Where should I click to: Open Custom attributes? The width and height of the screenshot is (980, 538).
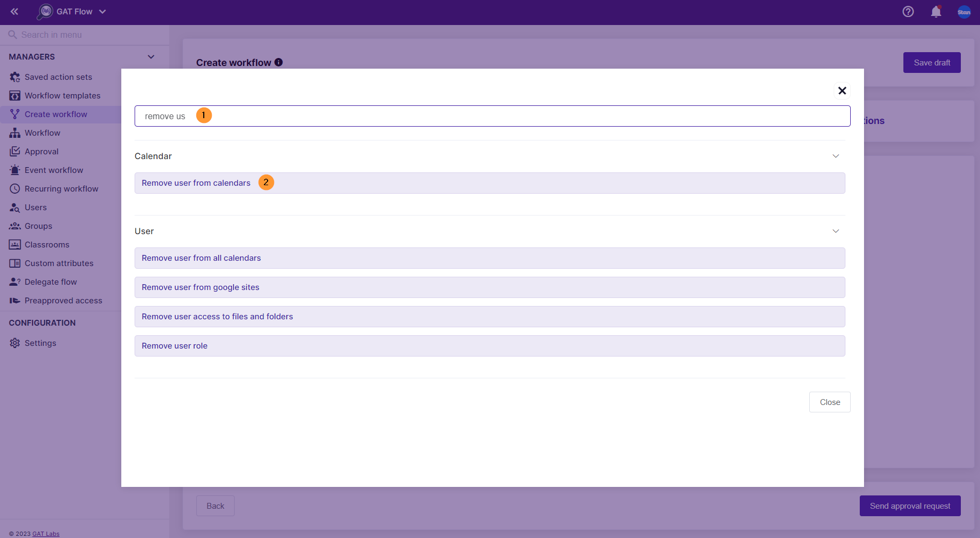coord(59,263)
